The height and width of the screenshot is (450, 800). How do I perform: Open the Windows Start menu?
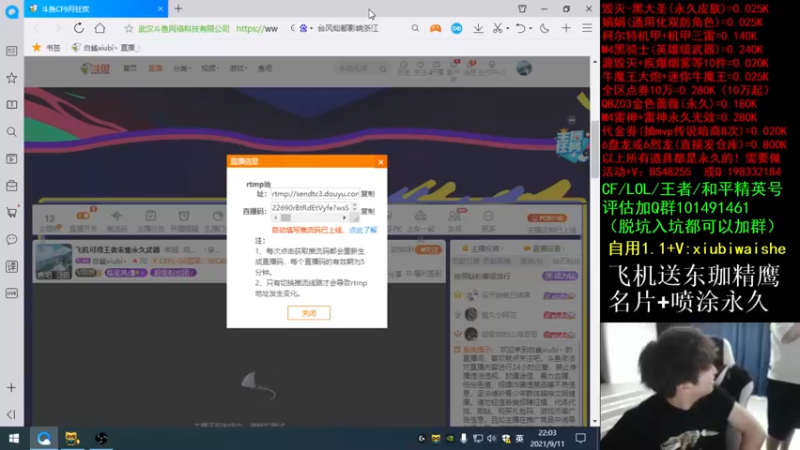[x=14, y=438]
